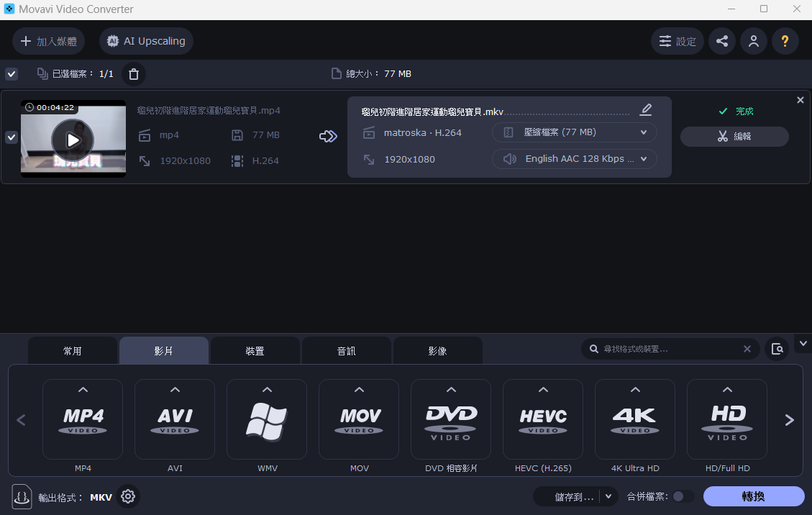Select MP4 video format icon

(x=83, y=419)
